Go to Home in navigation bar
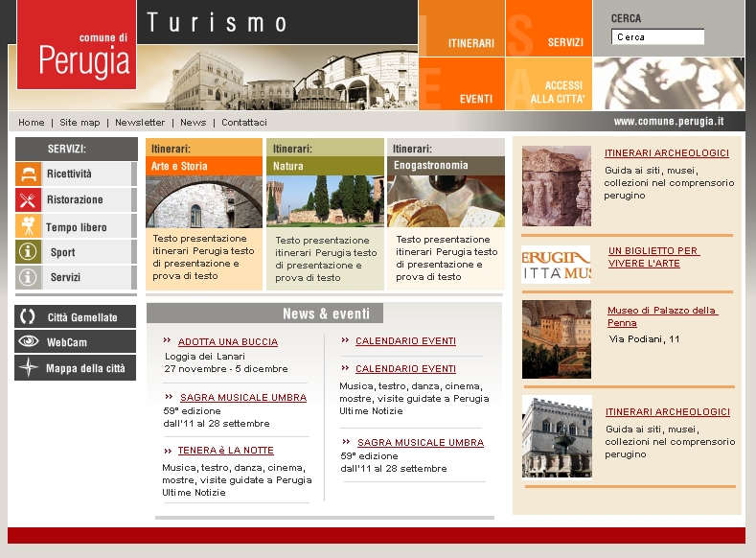756x558 pixels. click(32, 123)
